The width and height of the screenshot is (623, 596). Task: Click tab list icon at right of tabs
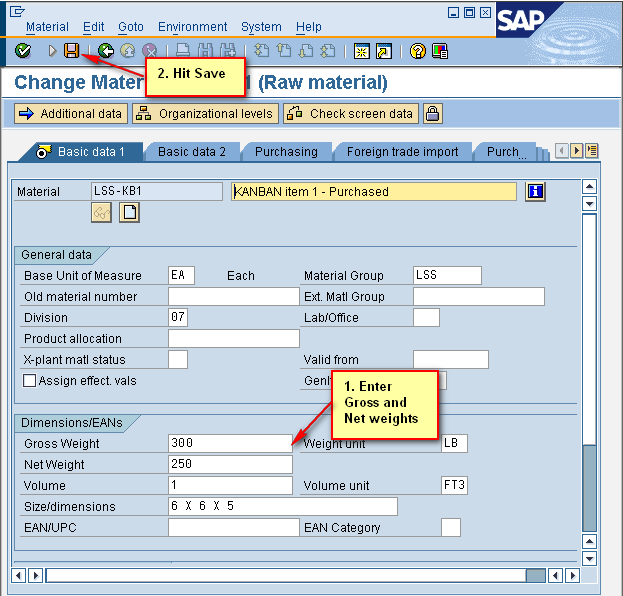tap(592, 151)
